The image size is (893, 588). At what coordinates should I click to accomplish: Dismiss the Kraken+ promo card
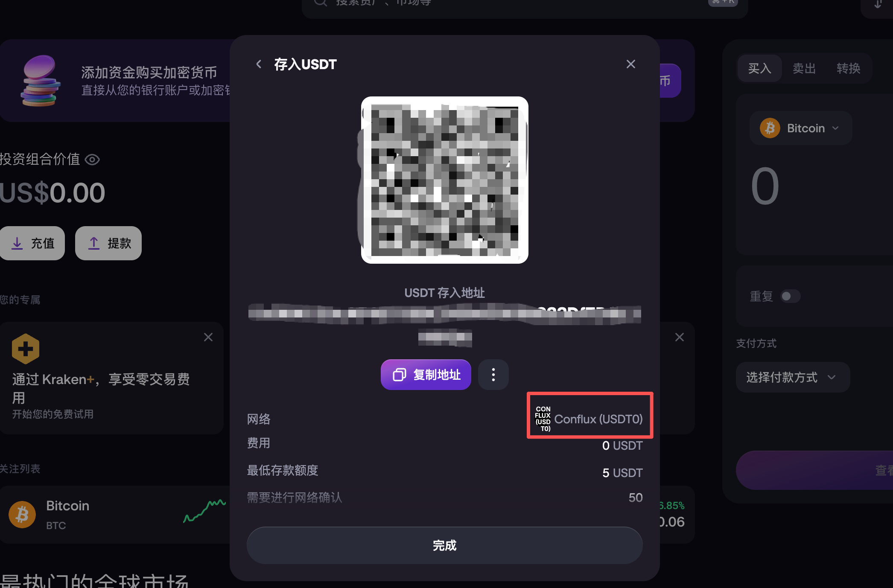coord(208,337)
